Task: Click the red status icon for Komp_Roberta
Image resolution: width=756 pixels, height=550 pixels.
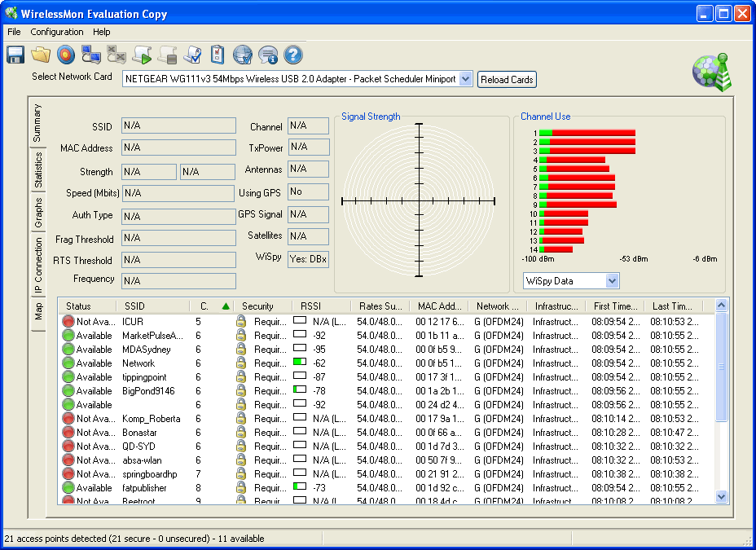Action: (68, 418)
